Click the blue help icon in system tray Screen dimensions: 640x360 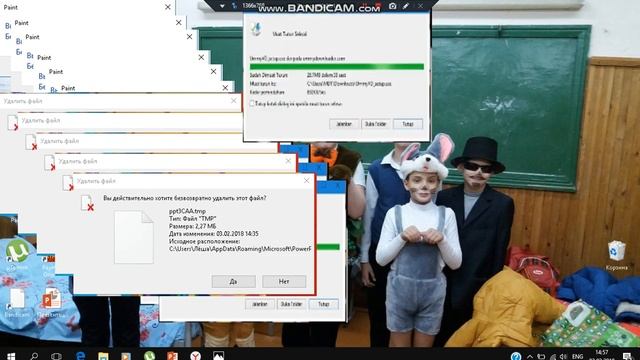coord(516,356)
